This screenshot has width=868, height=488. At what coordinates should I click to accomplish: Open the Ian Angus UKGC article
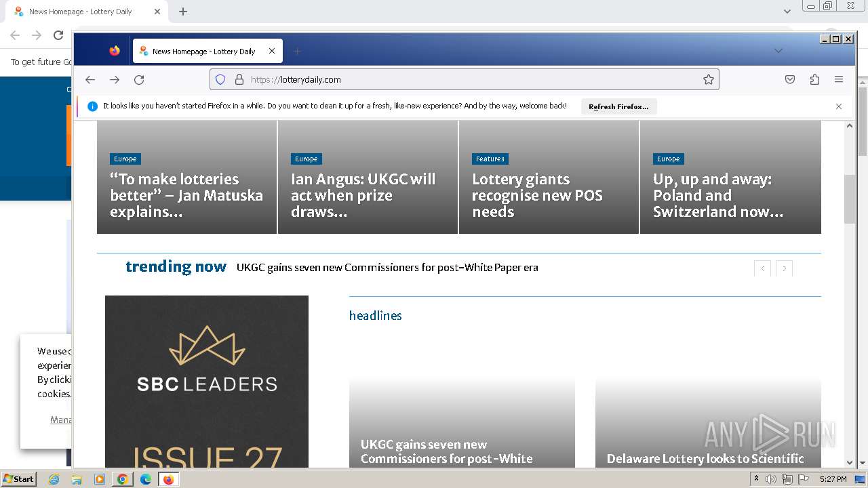[363, 195]
